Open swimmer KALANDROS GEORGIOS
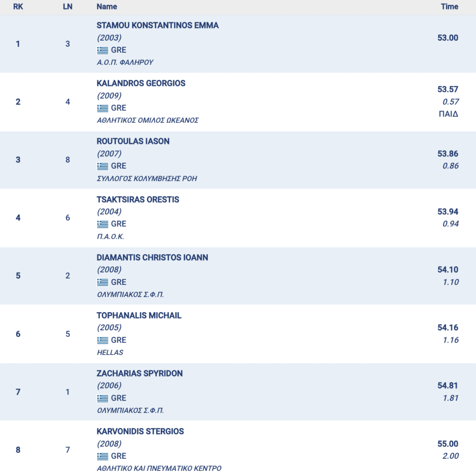 (x=141, y=83)
